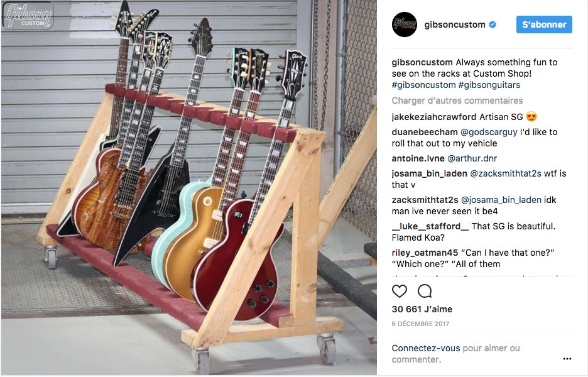This screenshot has height=377, width=588.
Task: Click the guitar rack photo
Action: click(189, 188)
